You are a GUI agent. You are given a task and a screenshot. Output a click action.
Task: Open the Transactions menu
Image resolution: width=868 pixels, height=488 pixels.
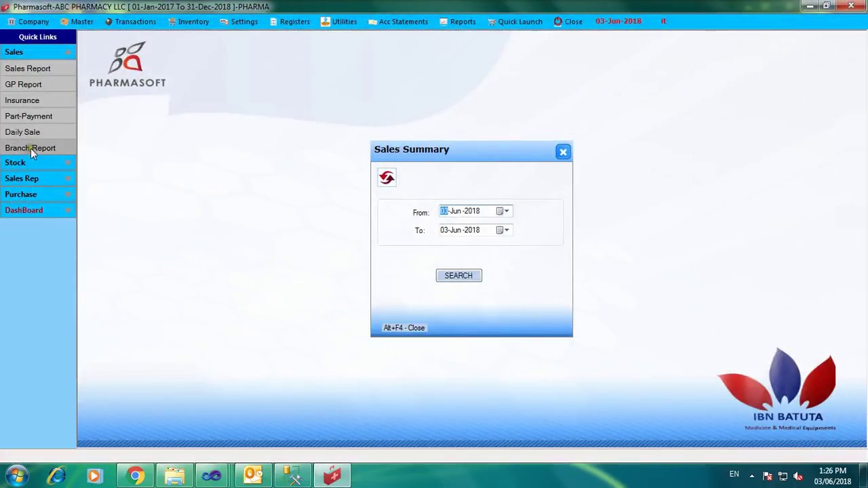click(130, 22)
